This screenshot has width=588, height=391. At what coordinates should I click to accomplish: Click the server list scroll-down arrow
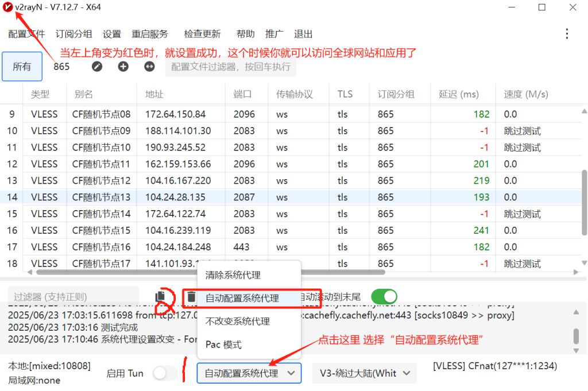(584, 263)
